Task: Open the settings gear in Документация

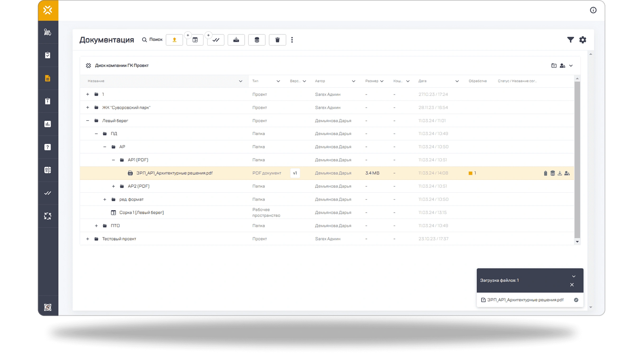Action: (x=583, y=40)
